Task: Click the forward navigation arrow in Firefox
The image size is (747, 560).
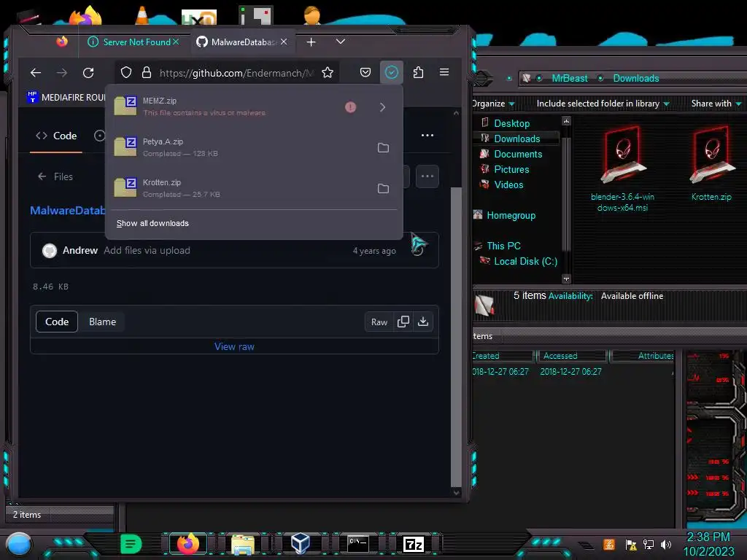Action: pos(61,72)
